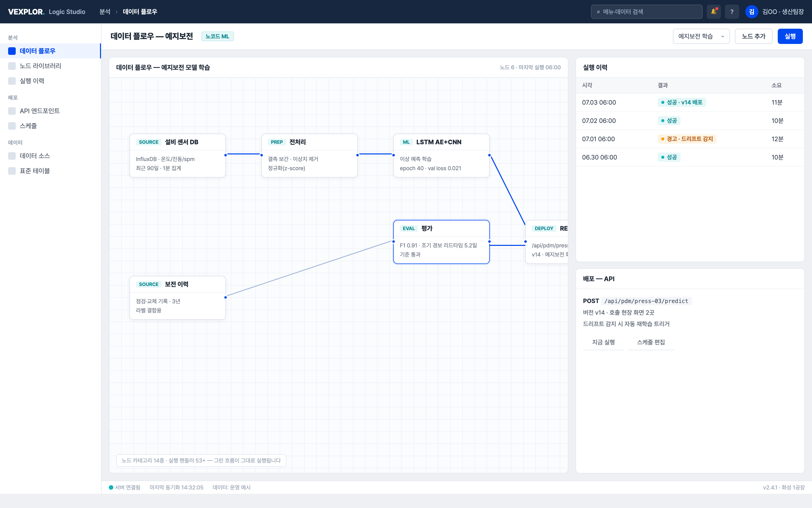Click VEXPLOR Logic Studio logo
This screenshot has width=812, height=508.
tap(47, 12)
